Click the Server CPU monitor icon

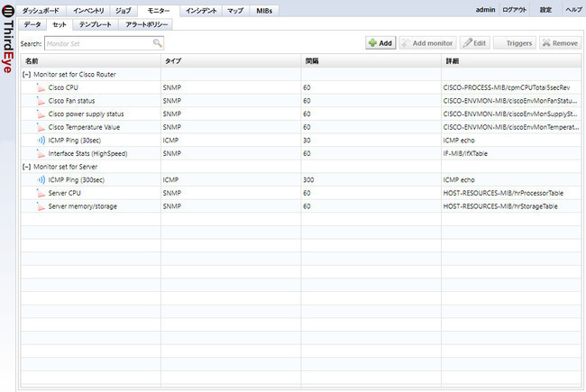coord(41,193)
